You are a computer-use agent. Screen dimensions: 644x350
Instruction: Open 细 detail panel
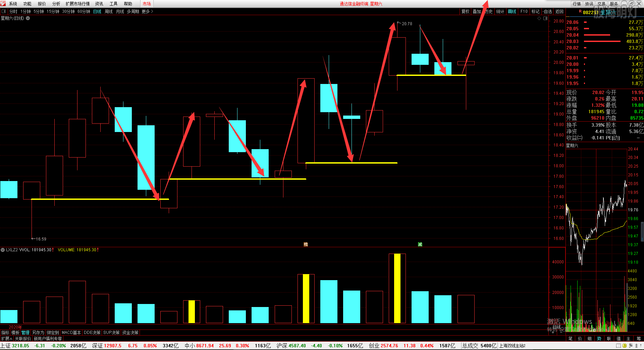coord(590,339)
